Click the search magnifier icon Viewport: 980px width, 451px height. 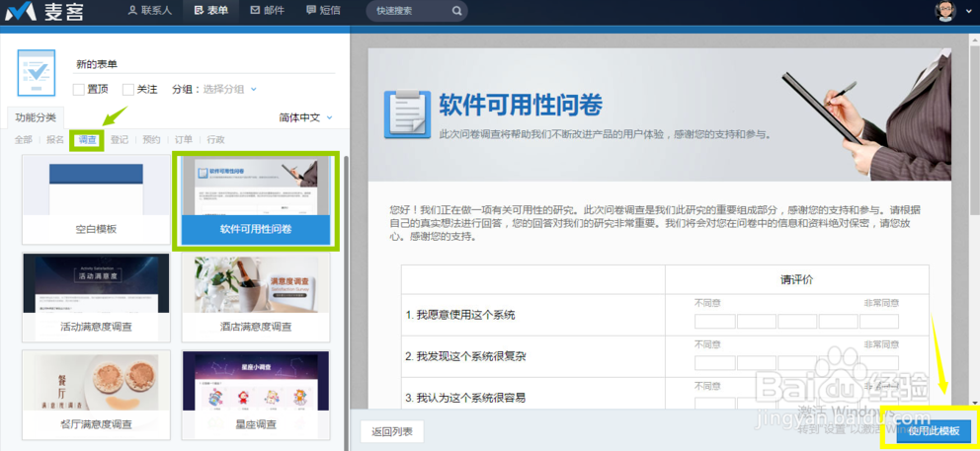click(x=457, y=12)
